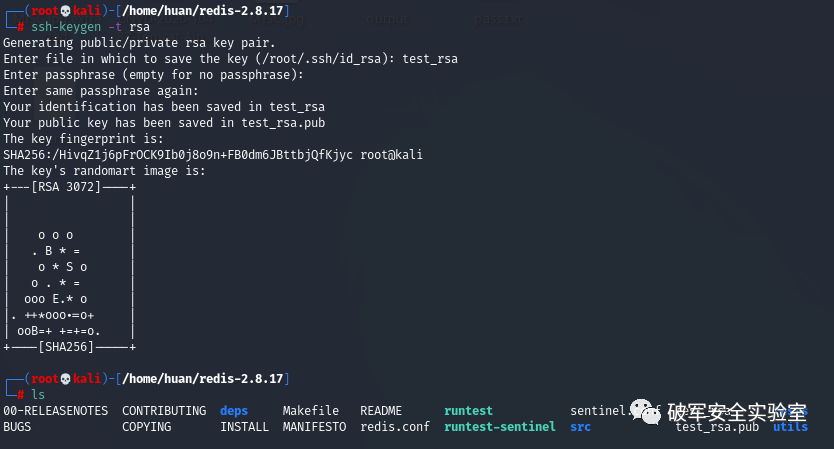This screenshot has height=449, width=834.
Task: Select the deps directory name
Action: 234,411
